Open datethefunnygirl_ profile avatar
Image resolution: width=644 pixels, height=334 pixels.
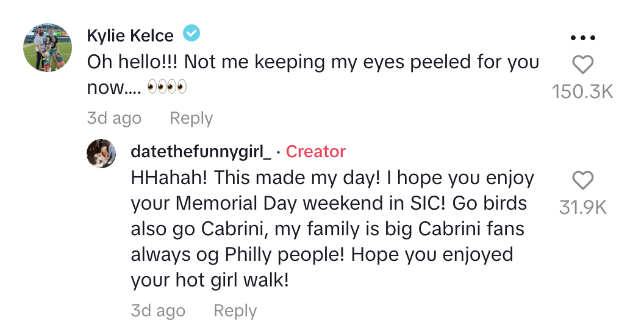pos(102,154)
